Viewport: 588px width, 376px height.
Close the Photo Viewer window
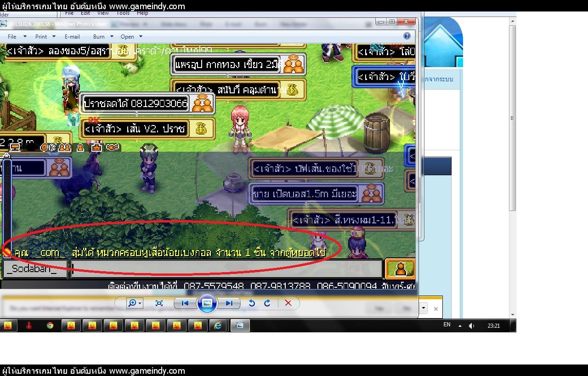(405, 21)
